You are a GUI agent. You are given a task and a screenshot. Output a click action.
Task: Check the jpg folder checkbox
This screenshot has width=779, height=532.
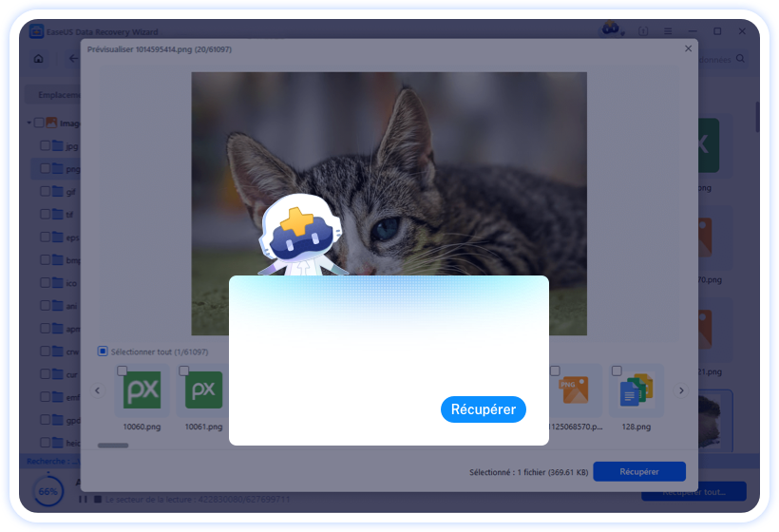45,145
